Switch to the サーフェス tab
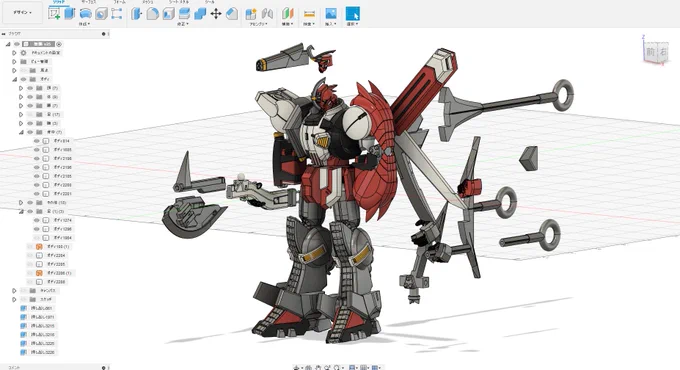This screenshot has width=680, height=370. (x=88, y=2)
